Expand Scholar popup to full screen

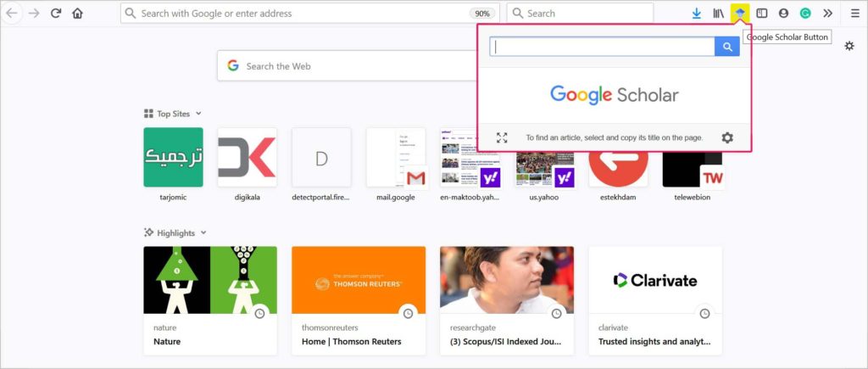coord(502,137)
